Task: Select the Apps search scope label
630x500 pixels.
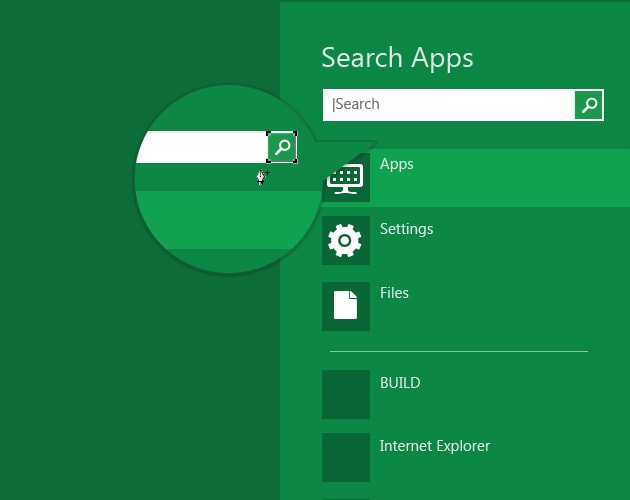Action: (x=397, y=164)
